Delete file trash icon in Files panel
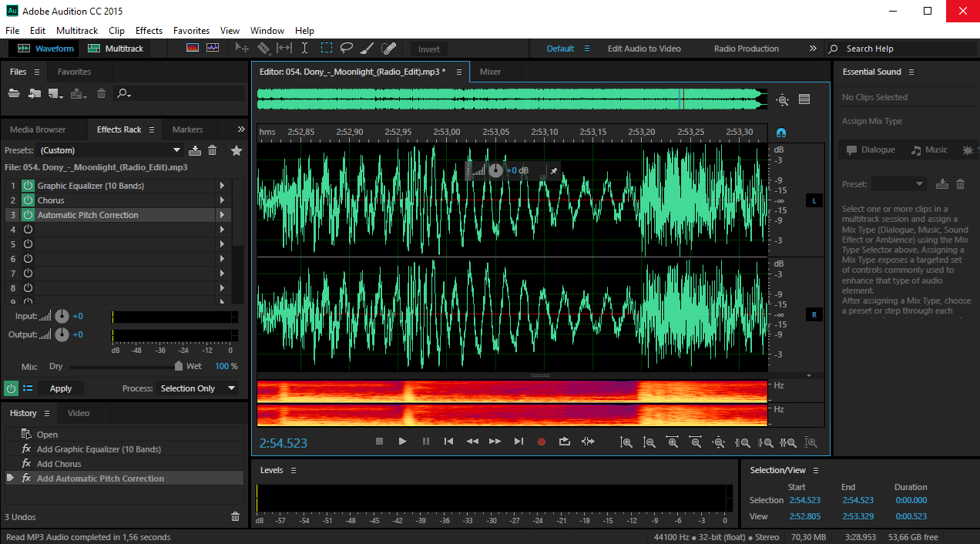The height and width of the screenshot is (544, 980). (101, 93)
